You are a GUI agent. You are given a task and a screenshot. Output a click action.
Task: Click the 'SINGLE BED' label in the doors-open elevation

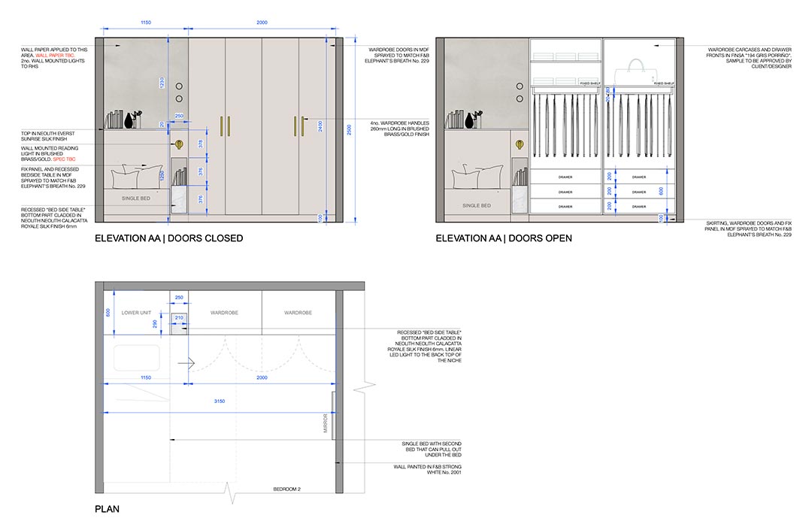pos(477,205)
